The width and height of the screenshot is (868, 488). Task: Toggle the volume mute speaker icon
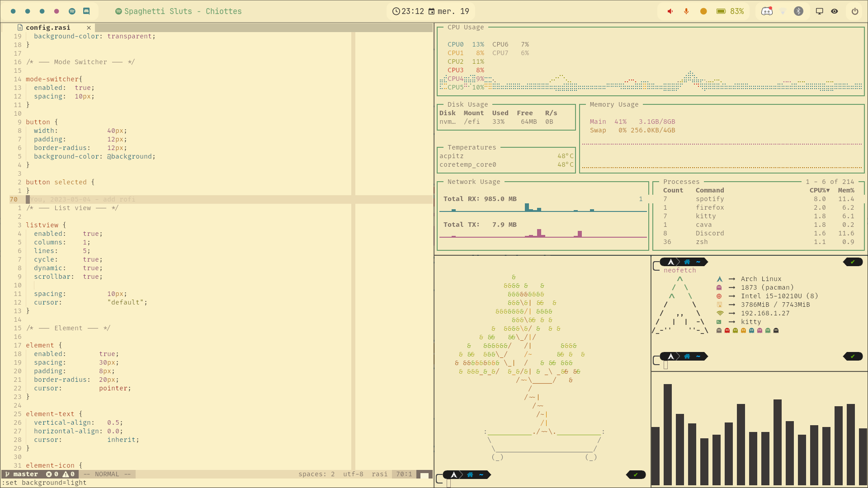[x=670, y=11]
